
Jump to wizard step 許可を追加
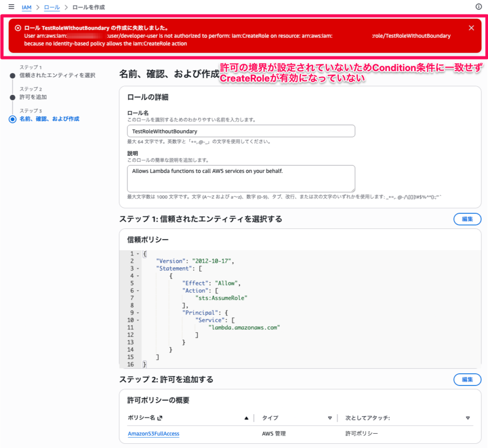point(33,97)
